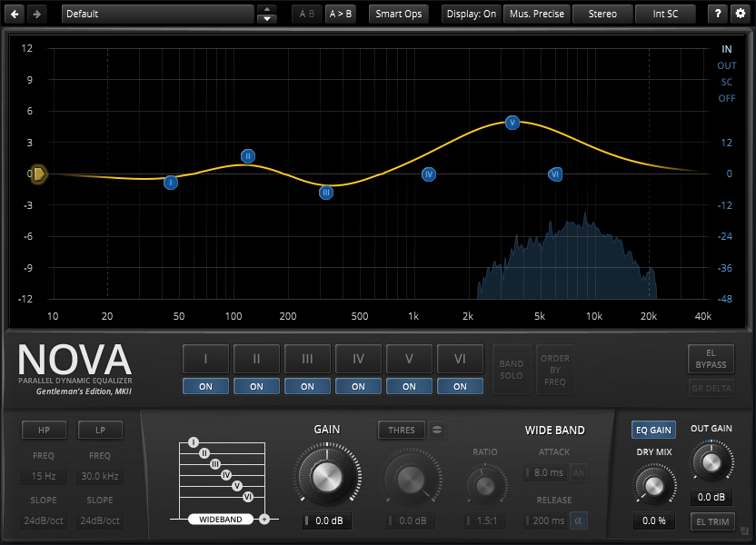Open the Mus. Precise quality menu
The width and height of the screenshot is (756, 545).
pyautogui.click(x=537, y=14)
